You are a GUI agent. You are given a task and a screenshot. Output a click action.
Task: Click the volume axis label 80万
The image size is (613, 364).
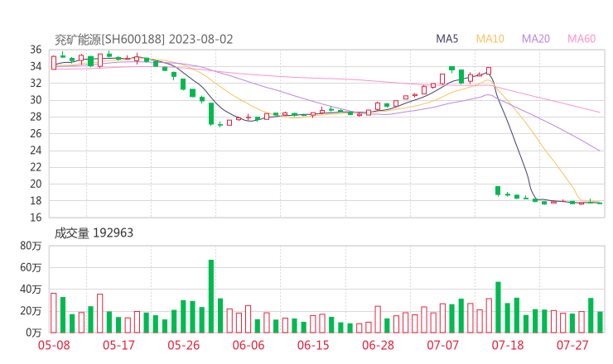pos(31,246)
